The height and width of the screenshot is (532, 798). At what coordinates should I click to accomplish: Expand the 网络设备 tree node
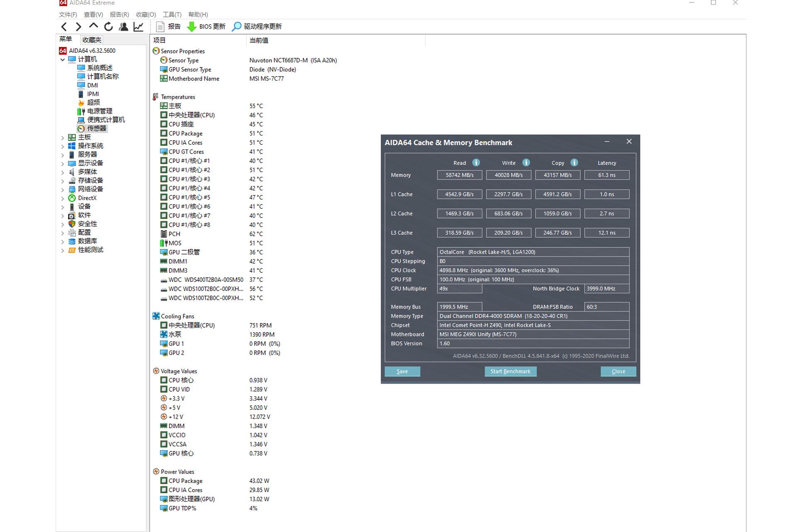click(62, 189)
